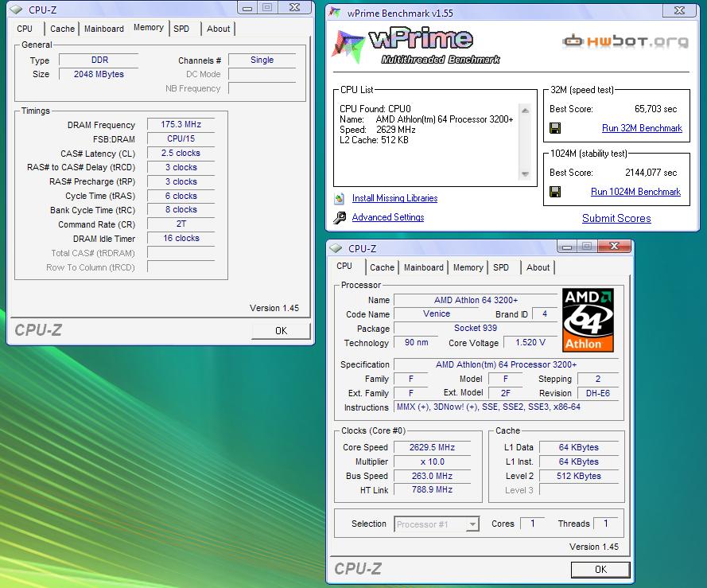
Task: Click the CAS# Latency value 2.5 clocks
Action: 181,154
